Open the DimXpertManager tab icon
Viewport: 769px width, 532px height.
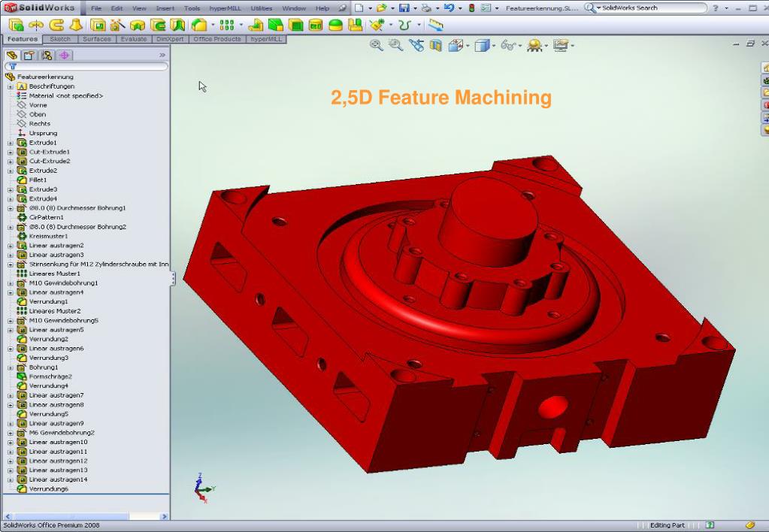tap(65, 55)
